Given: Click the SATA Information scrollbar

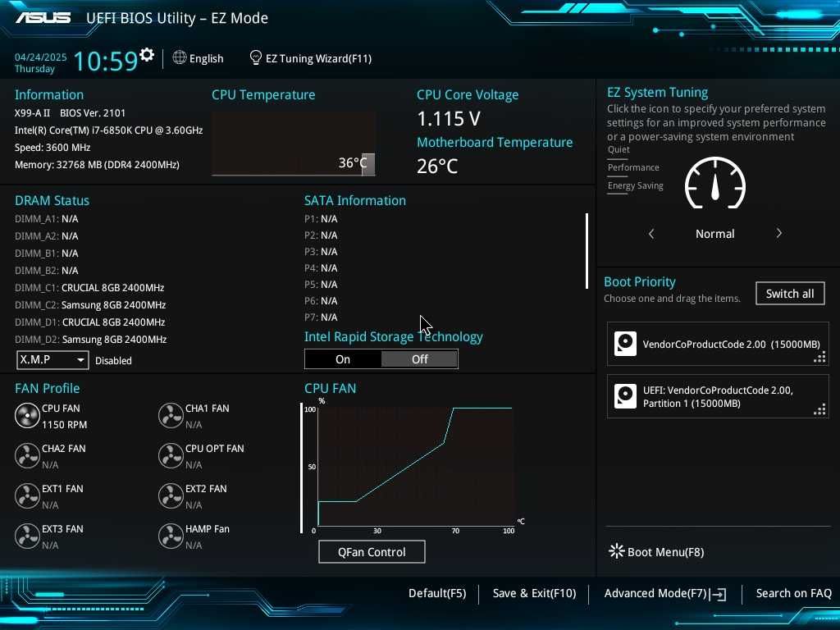Looking at the screenshot, I should coord(587,251).
